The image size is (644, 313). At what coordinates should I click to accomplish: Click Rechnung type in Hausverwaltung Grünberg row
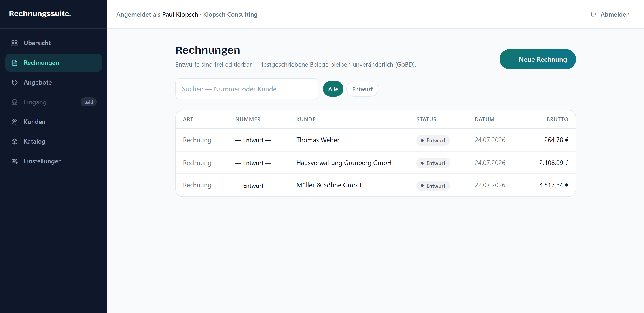point(197,163)
